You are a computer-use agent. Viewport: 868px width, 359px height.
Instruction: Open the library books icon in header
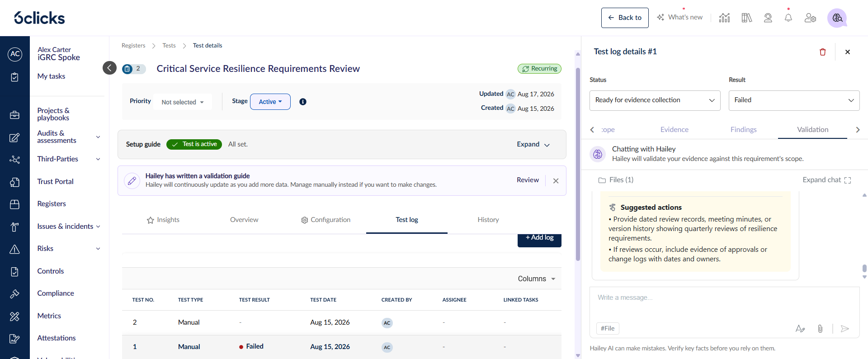746,18
